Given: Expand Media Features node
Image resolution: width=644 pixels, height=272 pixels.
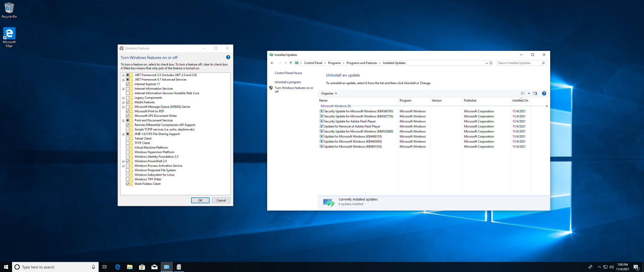Looking at the screenshot, I should [123, 103].
